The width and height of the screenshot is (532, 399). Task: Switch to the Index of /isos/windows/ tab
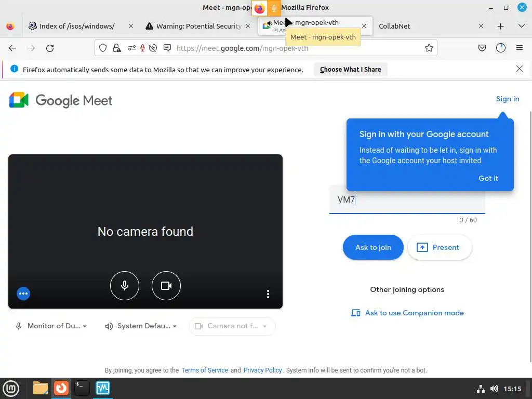coord(77,26)
